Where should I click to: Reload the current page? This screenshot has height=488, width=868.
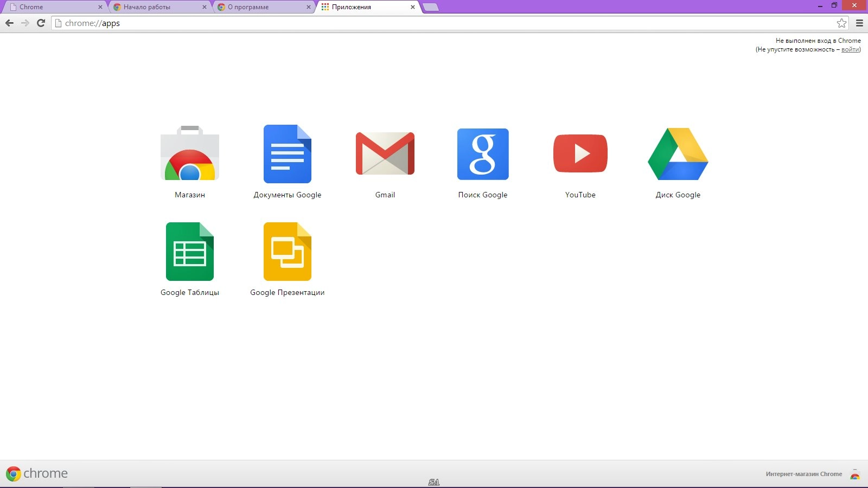(41, 23)
